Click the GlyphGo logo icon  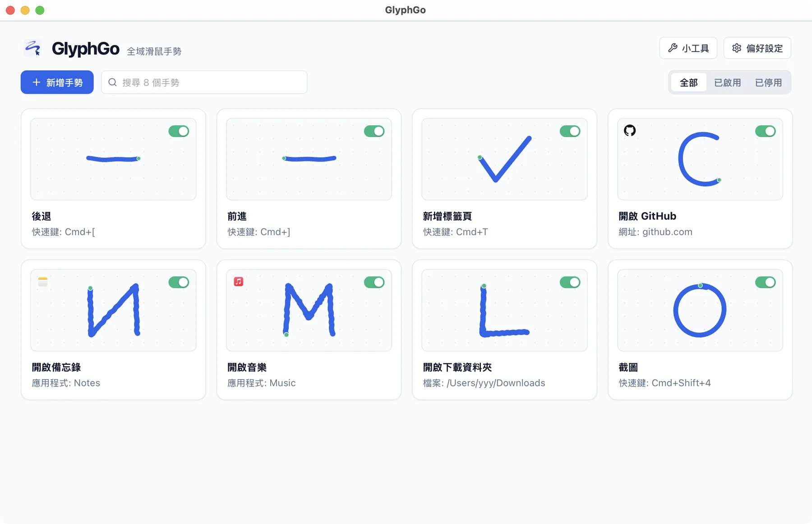pos(32,48)
